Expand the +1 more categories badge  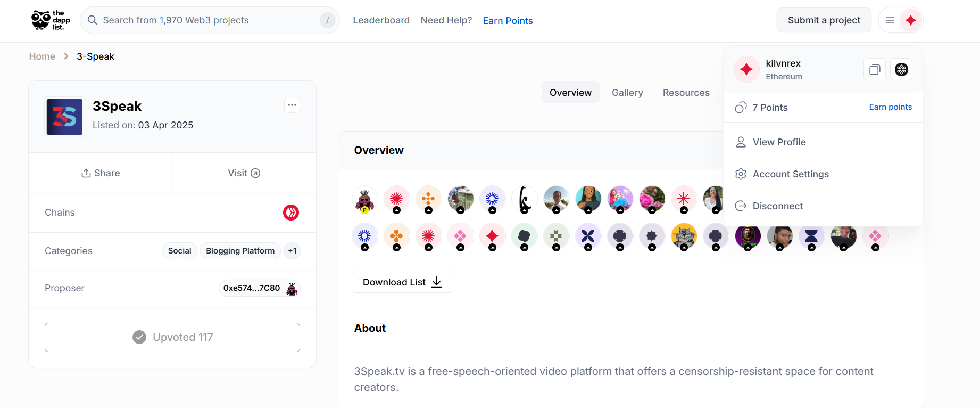pyautogui.click(x=292, y=251)
